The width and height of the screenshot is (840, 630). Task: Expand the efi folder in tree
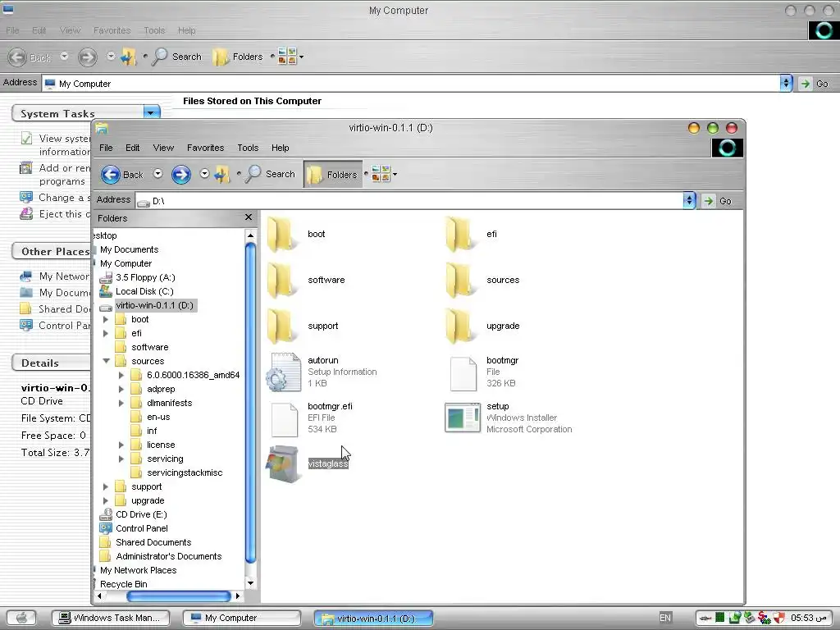[106, 333]
